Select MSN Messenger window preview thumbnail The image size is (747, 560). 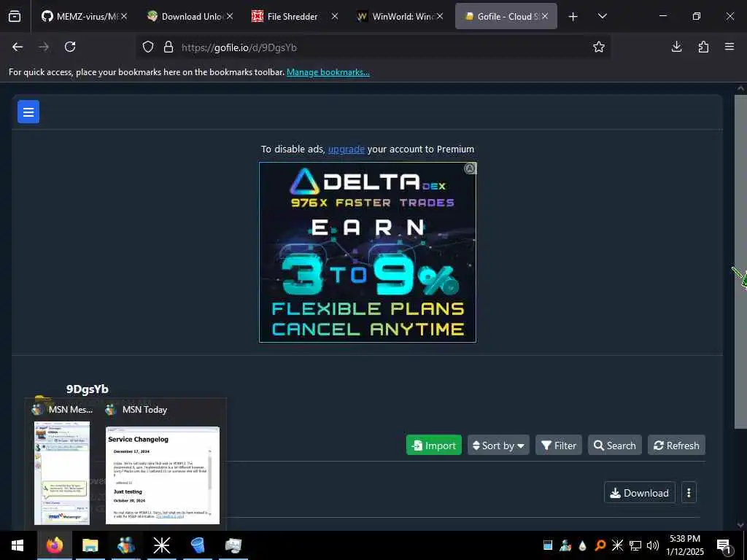pyautogui.click(x=62, y=472)
